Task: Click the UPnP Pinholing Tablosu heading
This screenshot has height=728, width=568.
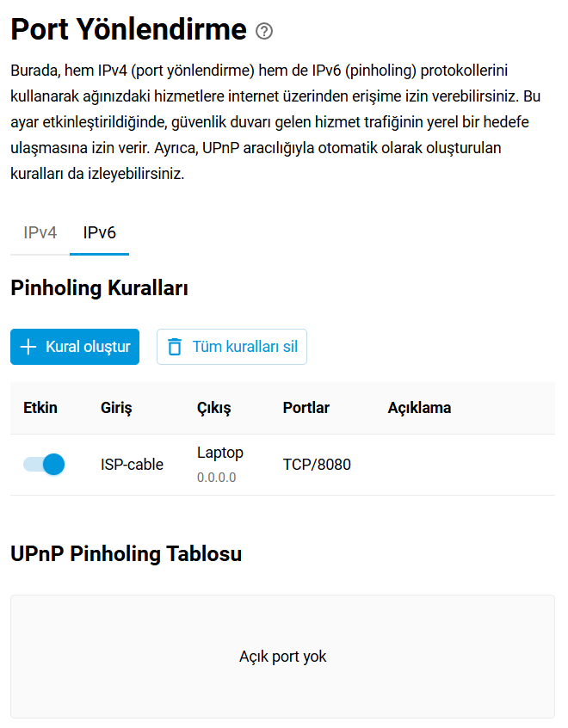Action: coord(126,553)
